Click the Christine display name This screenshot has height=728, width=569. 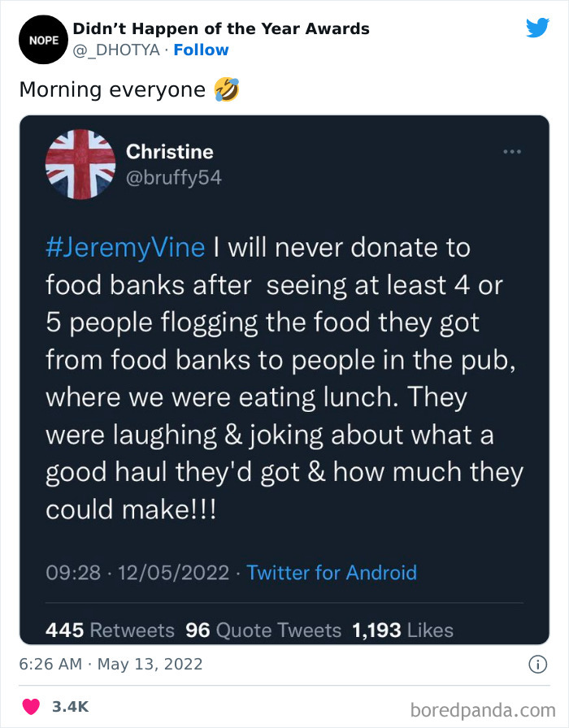pyautogui.click(x=170, y=152)
